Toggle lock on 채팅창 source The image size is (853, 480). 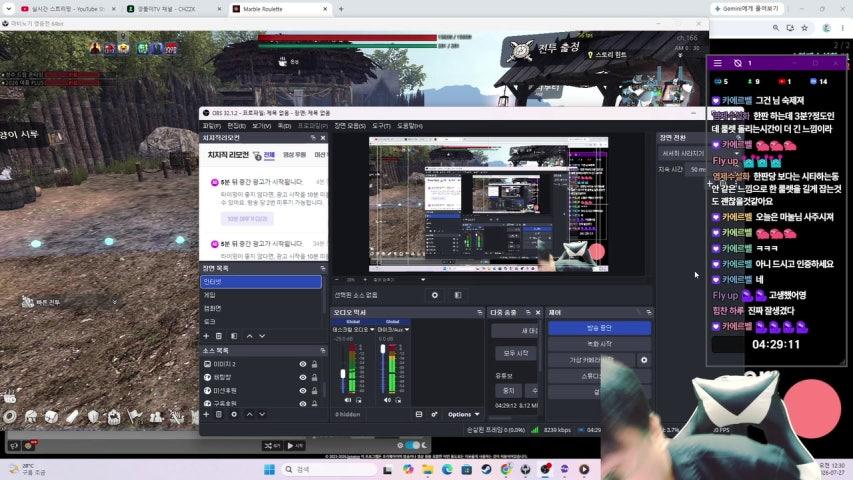[x=314, y=377]
